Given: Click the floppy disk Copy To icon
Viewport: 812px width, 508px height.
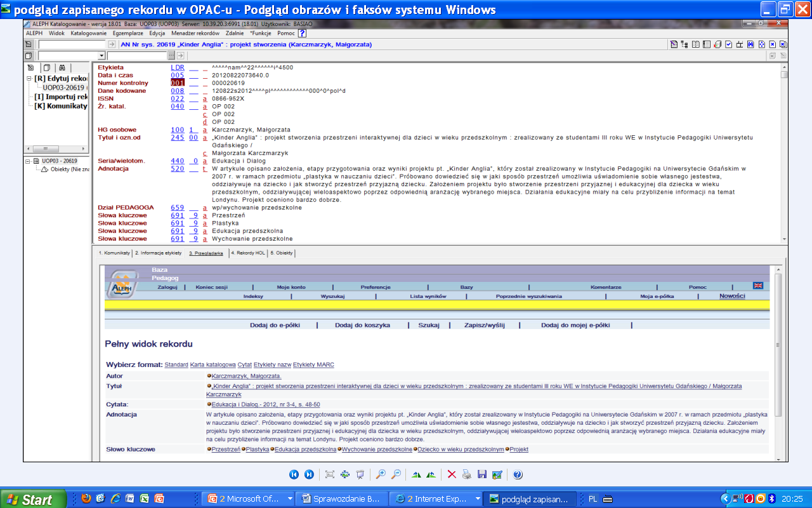Looking at the screenshot, I should [x=482, y=474].
